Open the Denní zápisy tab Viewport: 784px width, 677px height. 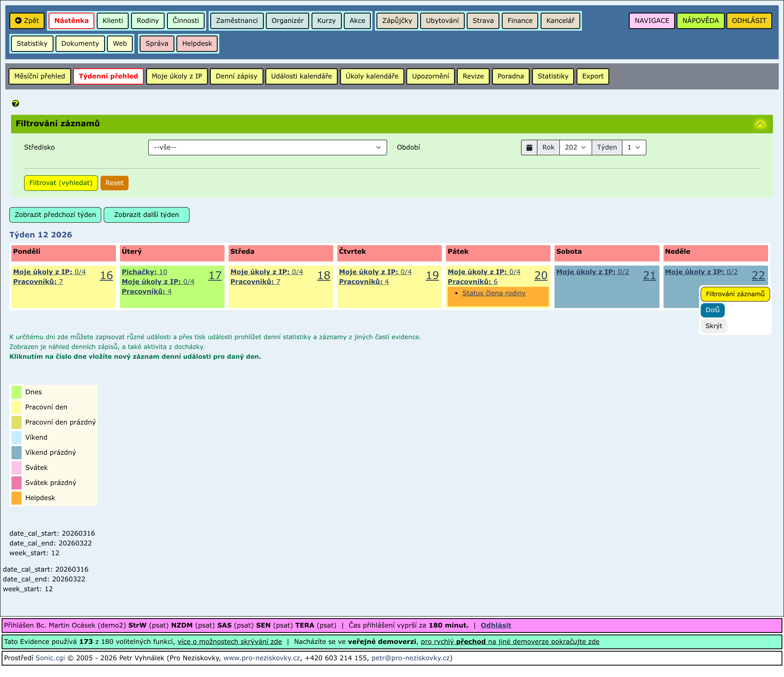(236, 76)
